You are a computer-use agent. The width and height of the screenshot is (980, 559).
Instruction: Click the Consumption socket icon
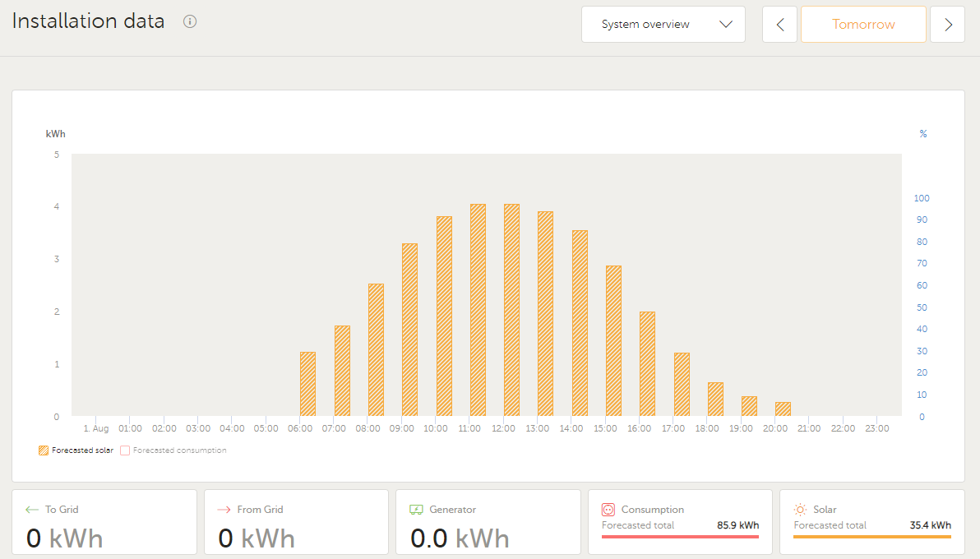point(608,510)
